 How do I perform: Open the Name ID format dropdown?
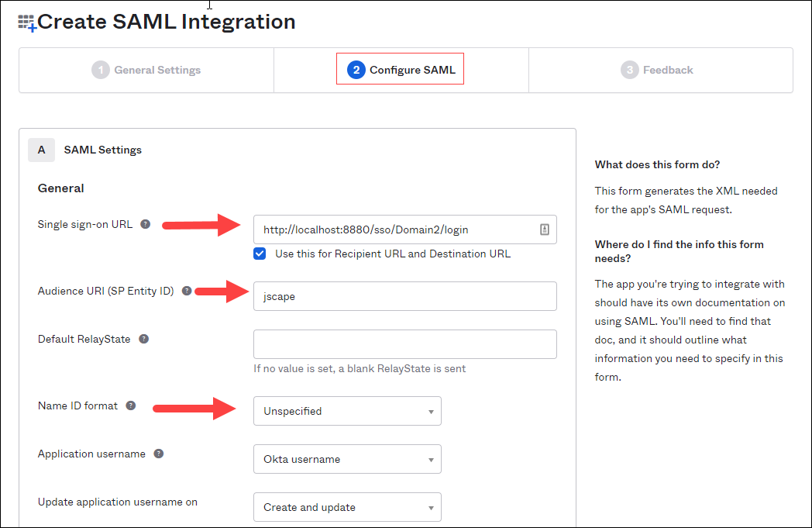coord(347,411)
